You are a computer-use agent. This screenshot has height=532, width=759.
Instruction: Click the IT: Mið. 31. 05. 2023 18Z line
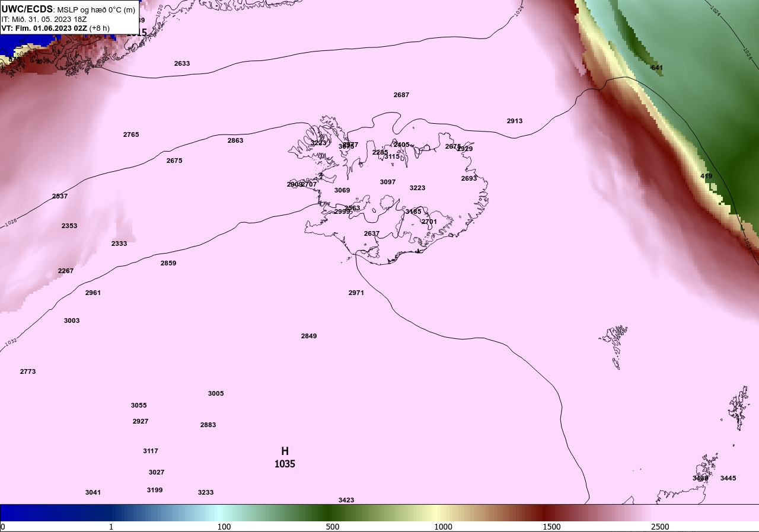click(x=43, y=19)
